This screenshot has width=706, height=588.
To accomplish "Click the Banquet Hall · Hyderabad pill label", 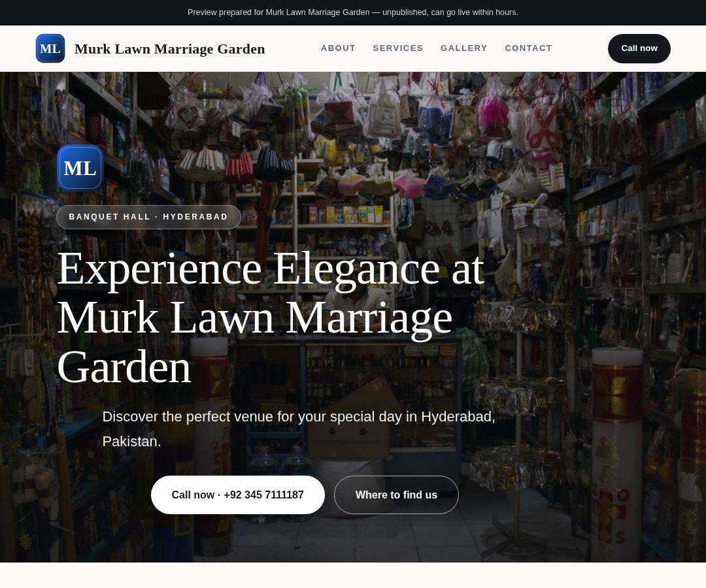I will [148, 217].
